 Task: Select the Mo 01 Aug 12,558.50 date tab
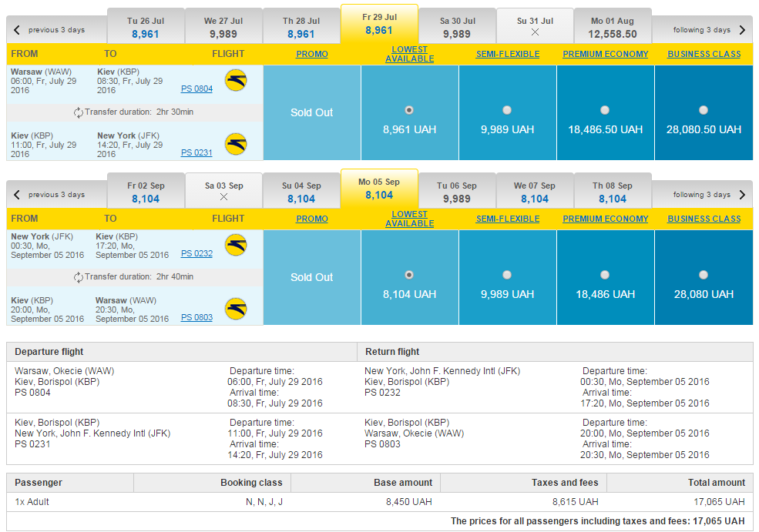613,27
